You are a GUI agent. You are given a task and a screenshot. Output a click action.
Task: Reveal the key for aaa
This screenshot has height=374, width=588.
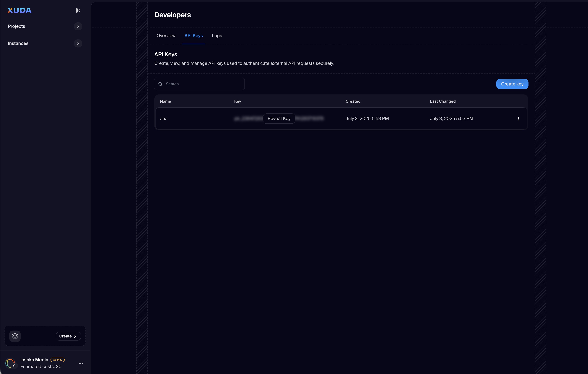279,118
